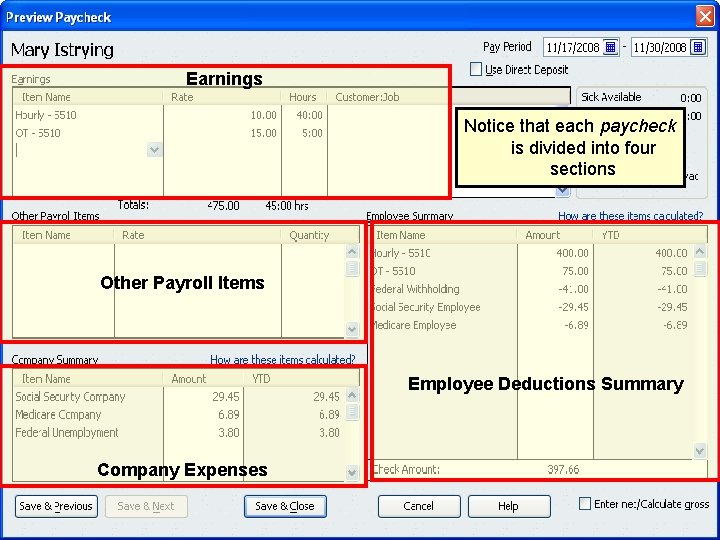Image resolution: width=720 pixels, height=540 pixels.
Task: Click the Save & Next button
Action: click(x=146, y=506)
